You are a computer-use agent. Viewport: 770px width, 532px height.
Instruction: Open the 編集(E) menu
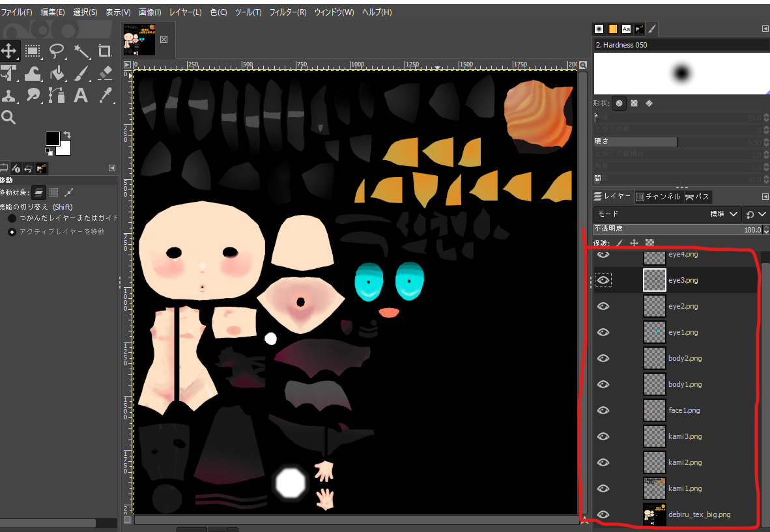[x=53, y=12]
